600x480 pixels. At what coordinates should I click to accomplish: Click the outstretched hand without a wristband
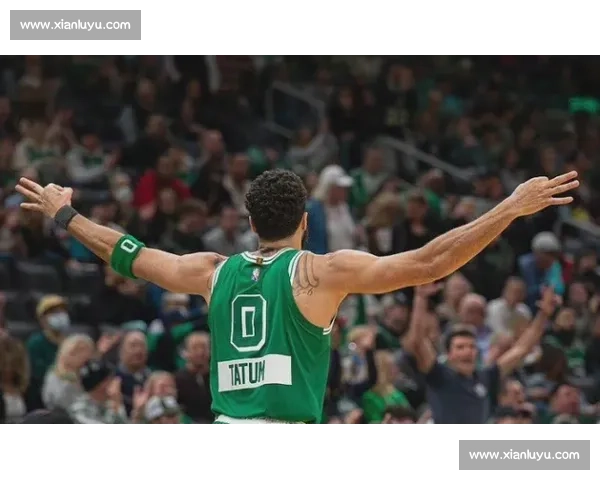click(545, 191)
